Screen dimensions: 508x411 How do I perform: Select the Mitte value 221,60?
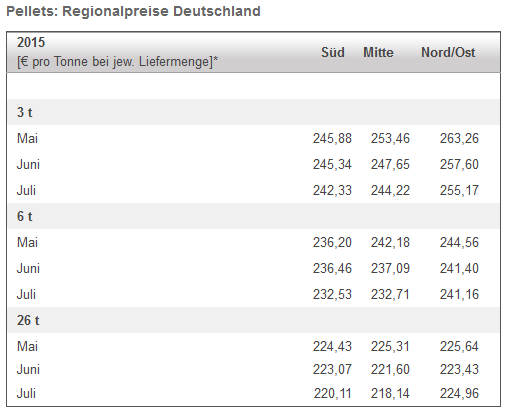[x=390, y=369]
